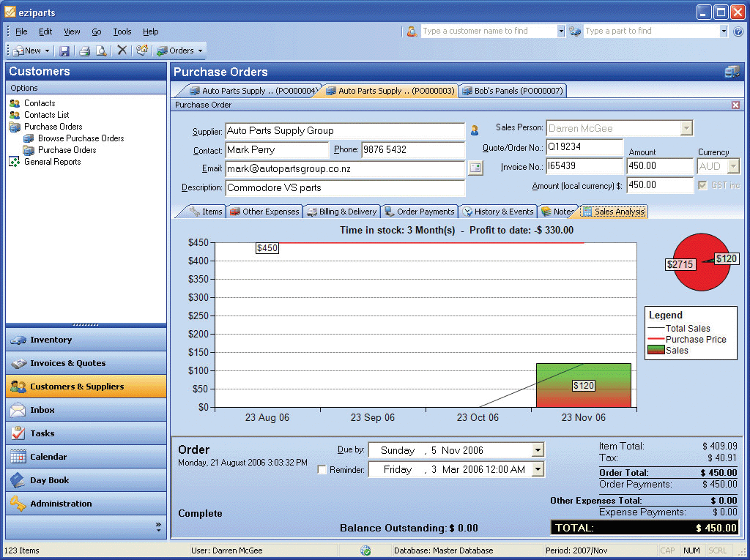Click into the Invoice No. field

(584, 166)
